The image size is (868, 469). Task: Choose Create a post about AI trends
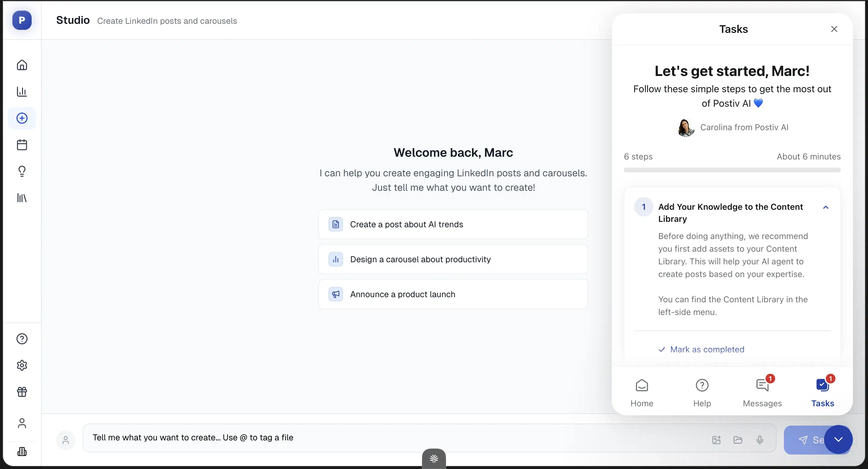pyautogui.click(x=453, y=224)
